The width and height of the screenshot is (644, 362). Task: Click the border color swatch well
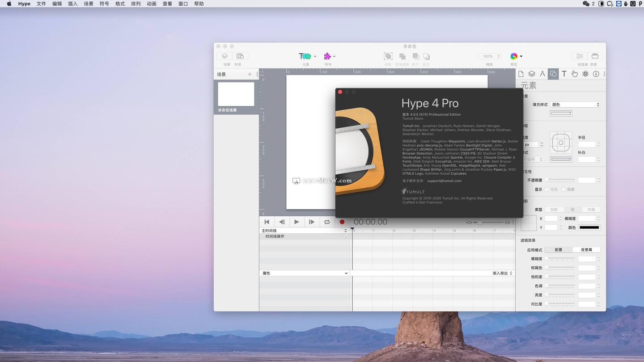coord(561,159)
